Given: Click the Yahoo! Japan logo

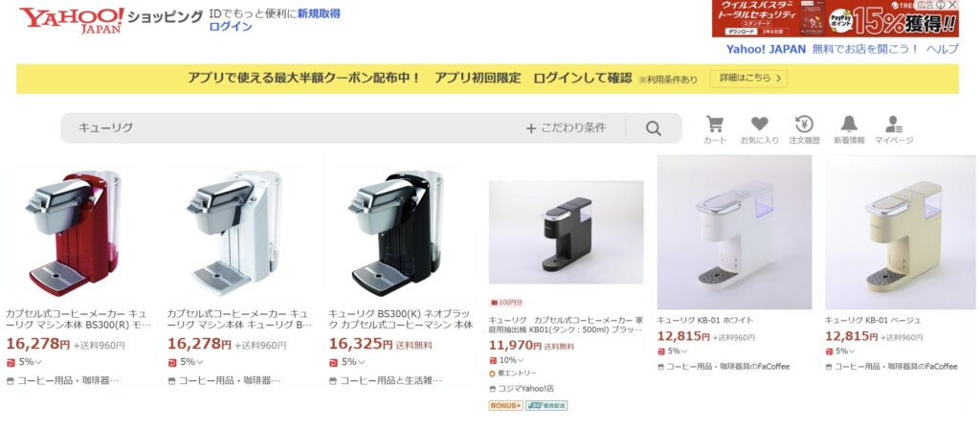Looking at the screenshot, I should (x=71, y=19).
